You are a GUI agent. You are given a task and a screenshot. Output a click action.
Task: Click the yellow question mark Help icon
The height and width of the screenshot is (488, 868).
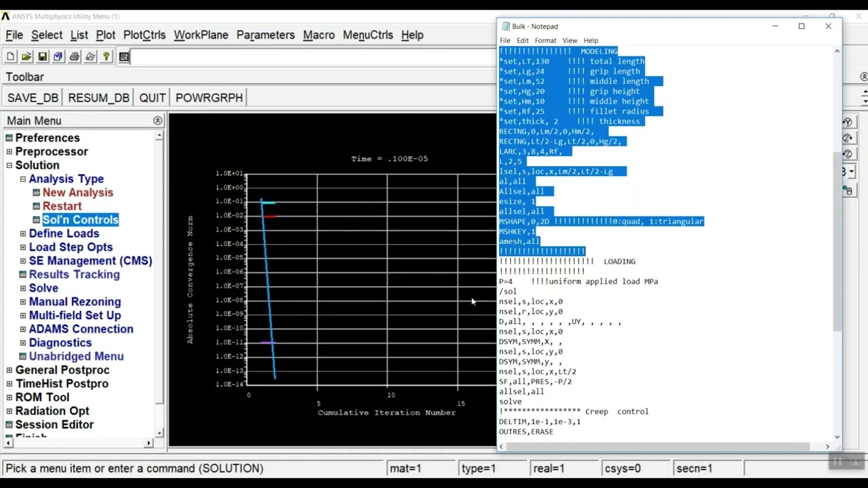[106, 57]
